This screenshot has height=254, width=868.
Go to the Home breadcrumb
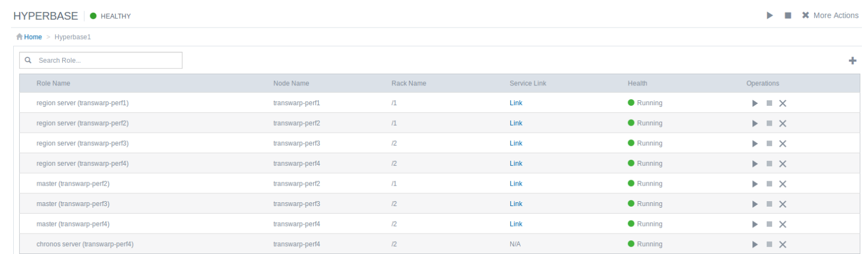point(32,37)
